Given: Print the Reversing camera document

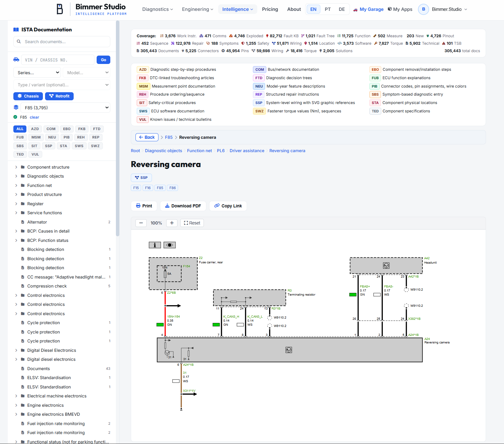Looking at the screenshot, I should [x=144, y=206].
